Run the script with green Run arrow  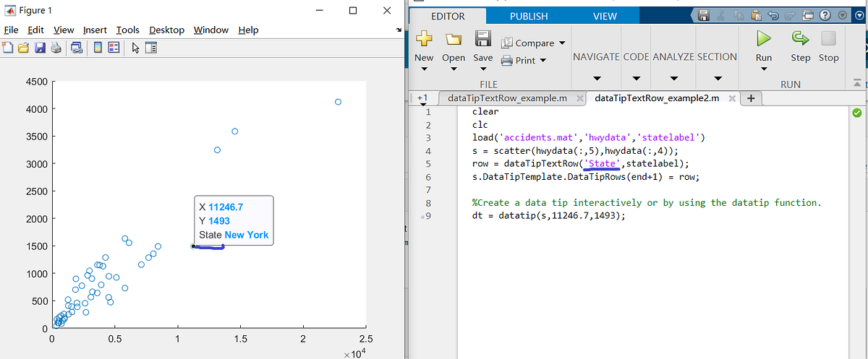(764, 38)
